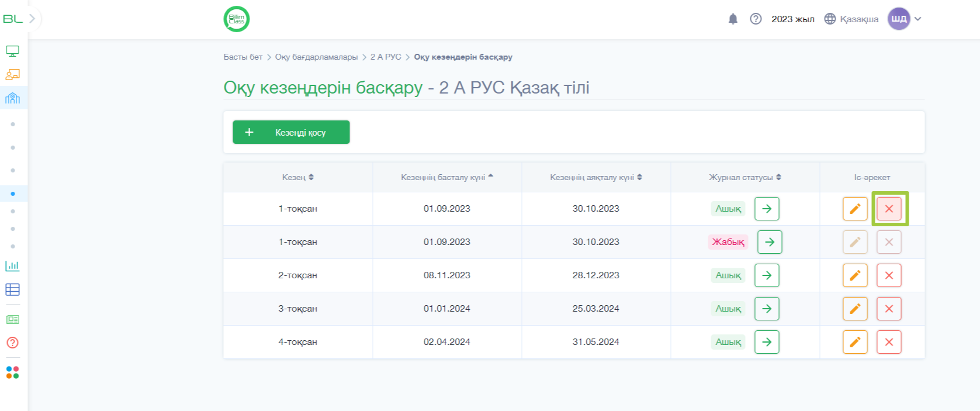This screenshot has width=980, height=411.
Task: Open user profile dropdown next to ШД avatar
Action: (x=918, y=19)
